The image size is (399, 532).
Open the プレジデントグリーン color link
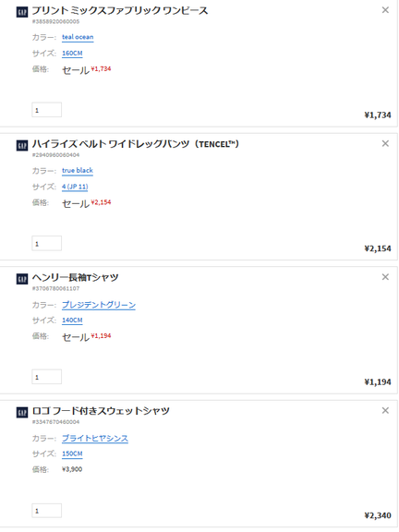[99, 305]
